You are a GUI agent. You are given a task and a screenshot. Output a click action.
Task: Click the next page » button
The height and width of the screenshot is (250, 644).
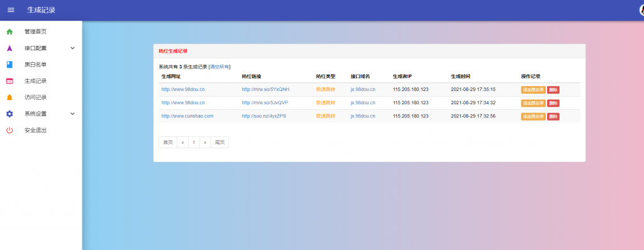click(205, 143)
